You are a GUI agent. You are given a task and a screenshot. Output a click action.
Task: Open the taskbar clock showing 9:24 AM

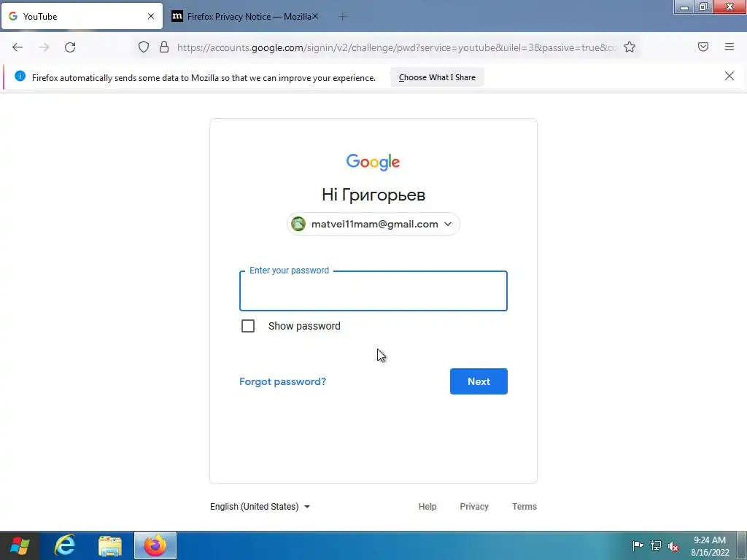coord(710,546)
